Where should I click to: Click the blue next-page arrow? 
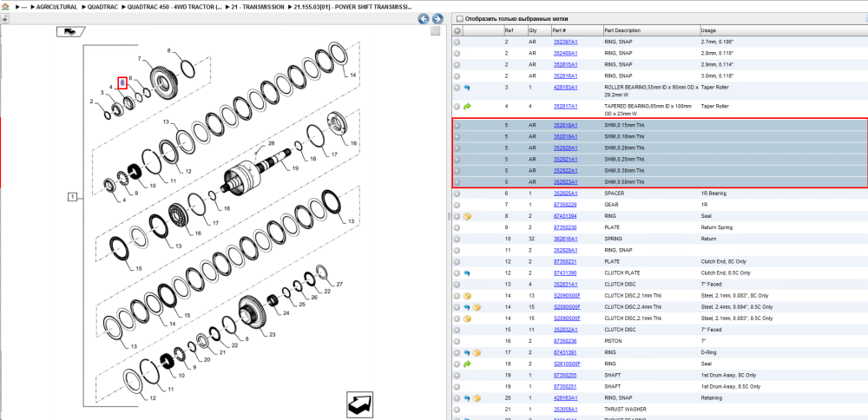click(437, 19)
